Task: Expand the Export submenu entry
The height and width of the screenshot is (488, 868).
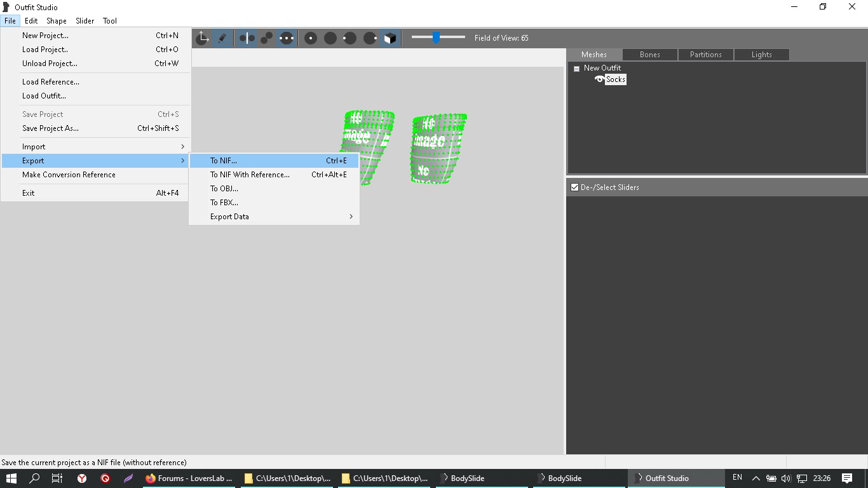Action: 95,161
